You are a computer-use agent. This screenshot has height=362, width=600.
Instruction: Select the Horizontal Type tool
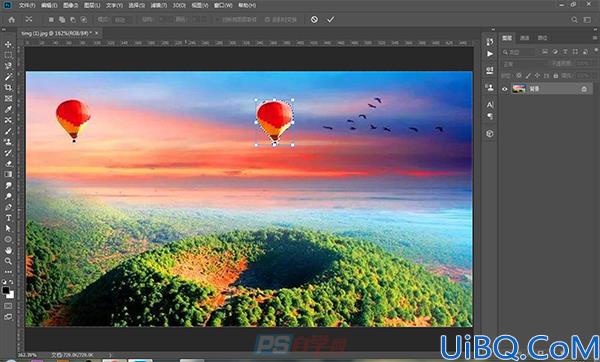pos(8,218)
